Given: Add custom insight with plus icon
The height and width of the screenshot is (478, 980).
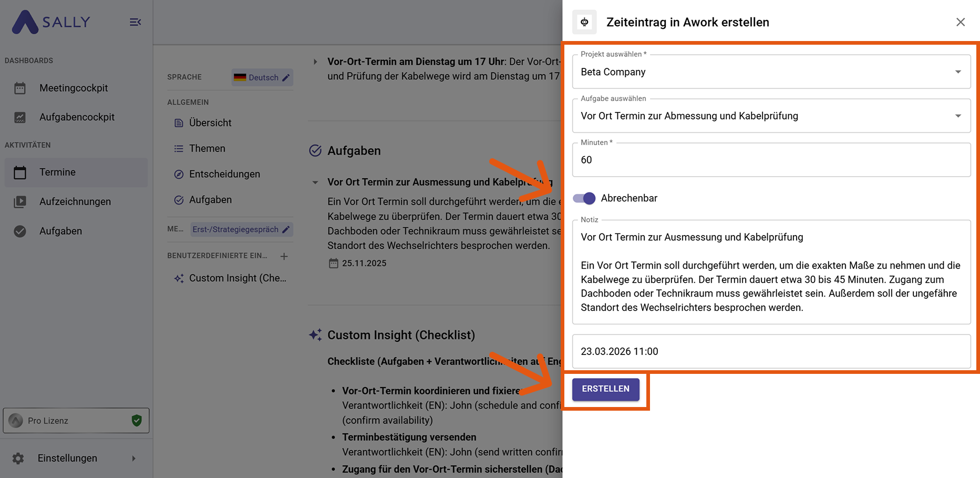Looking at the screenshot, I should pyautogui.click(x=284, y=256).
